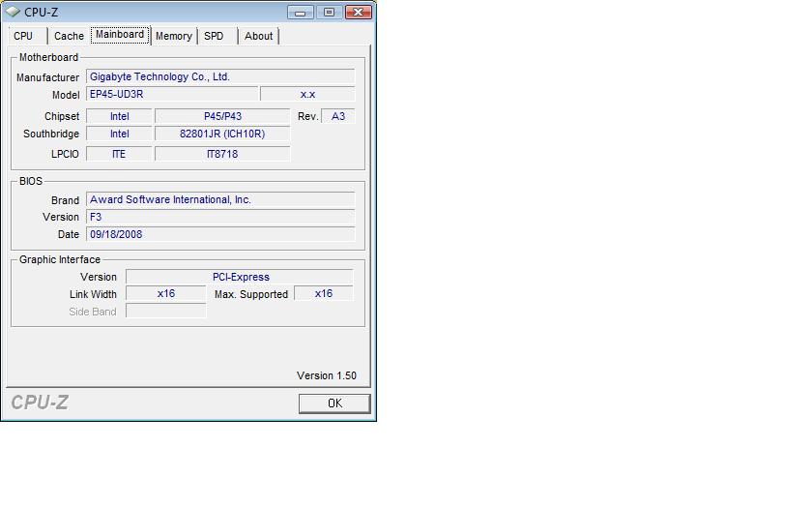Viewport: 812px width, 508px height.
Task: Click the Manufacturer label
Action: 47,77
